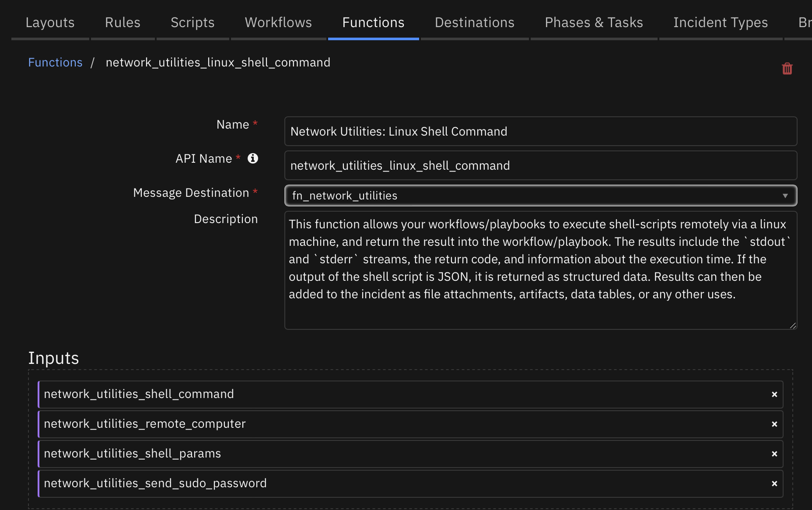
Task: Click the Description textarea resize handle
Action: [793, 325]
